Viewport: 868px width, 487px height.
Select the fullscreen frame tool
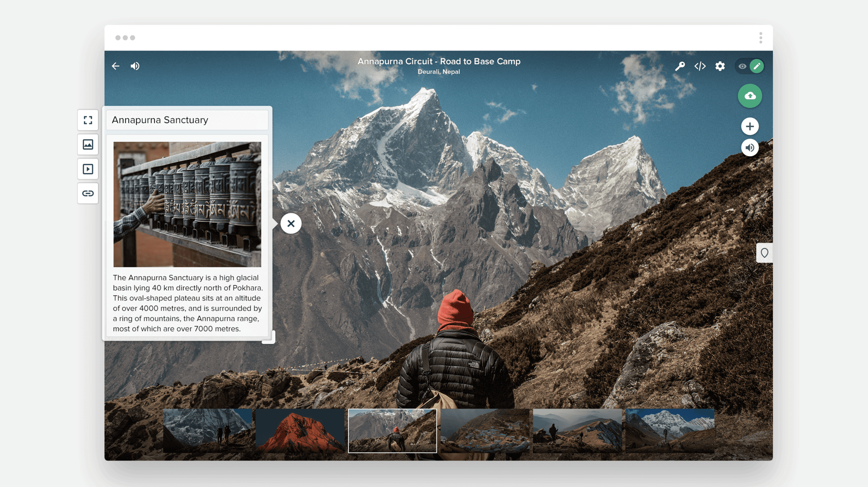(x=88, y=120)
